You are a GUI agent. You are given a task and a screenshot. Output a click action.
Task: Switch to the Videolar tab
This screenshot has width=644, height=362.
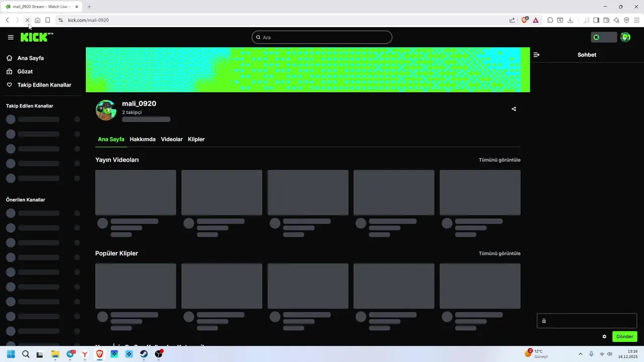[172, 139]
